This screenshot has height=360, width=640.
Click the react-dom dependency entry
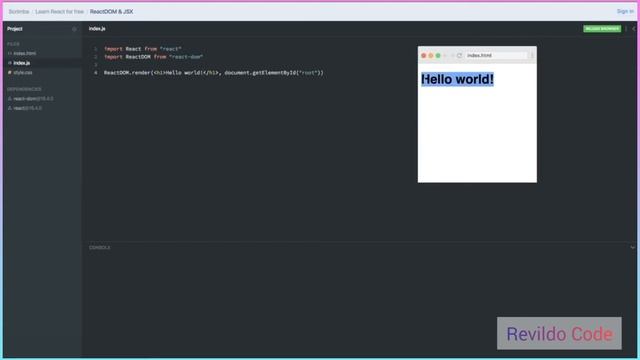coord(33,99)
